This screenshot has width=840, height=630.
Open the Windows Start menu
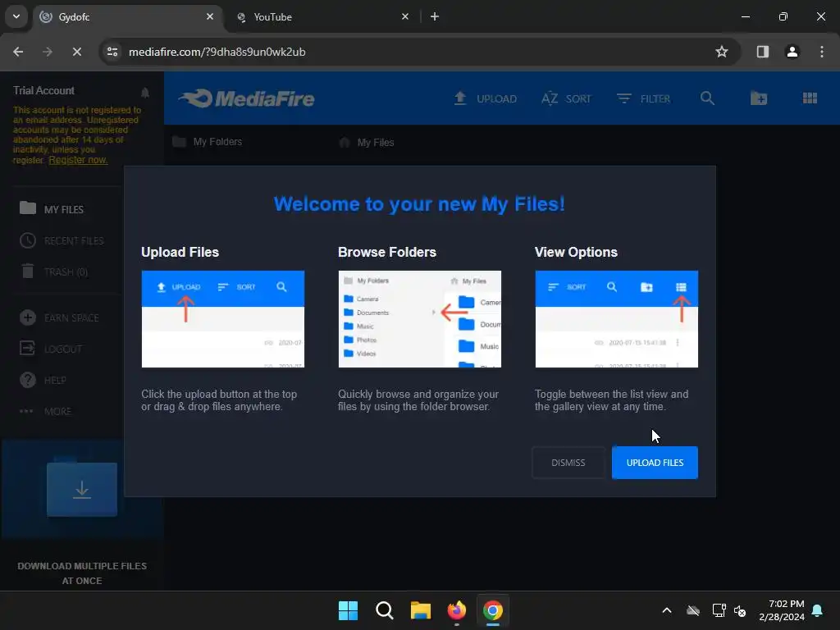[x=348, y=610]
